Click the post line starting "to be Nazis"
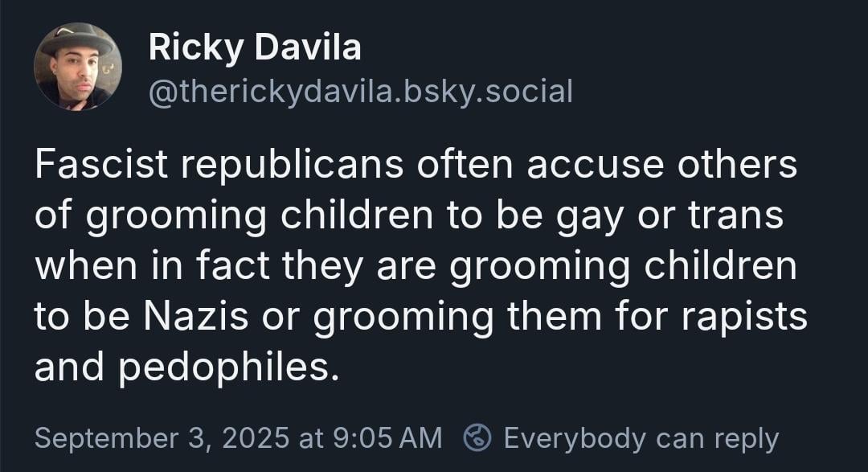 420,318
